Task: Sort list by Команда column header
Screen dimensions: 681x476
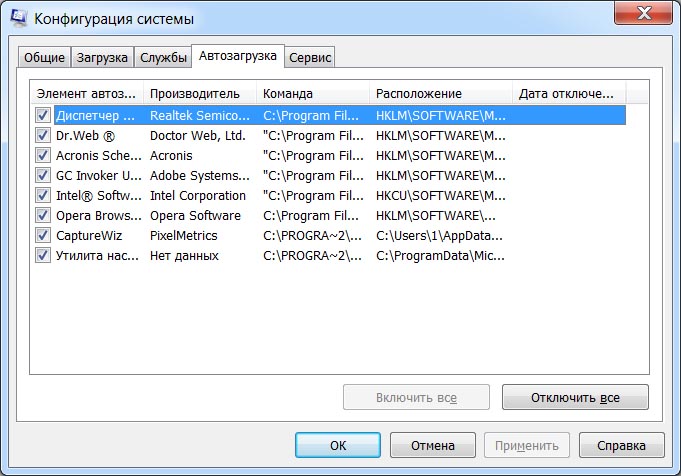Action: point(312,93)
